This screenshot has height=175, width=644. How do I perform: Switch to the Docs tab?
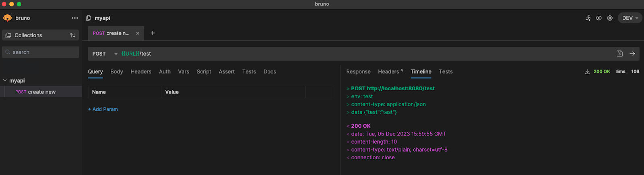pyautogui.click(x=270, y=72)
